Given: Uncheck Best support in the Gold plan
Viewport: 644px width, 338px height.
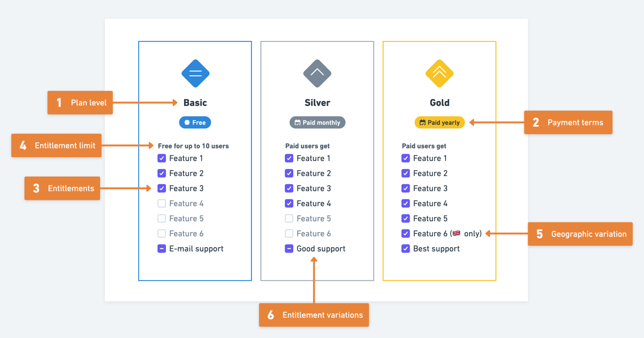Looking at the screenshot, I should coord(406,248).
